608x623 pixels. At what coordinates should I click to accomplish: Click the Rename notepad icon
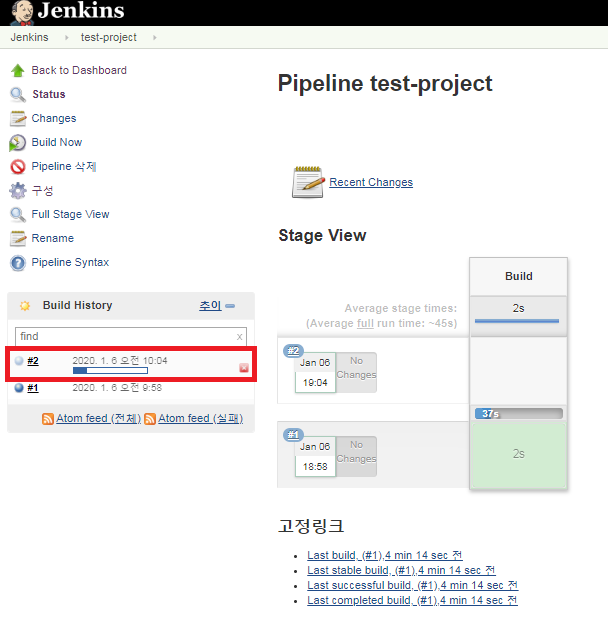tap(18, 238)
